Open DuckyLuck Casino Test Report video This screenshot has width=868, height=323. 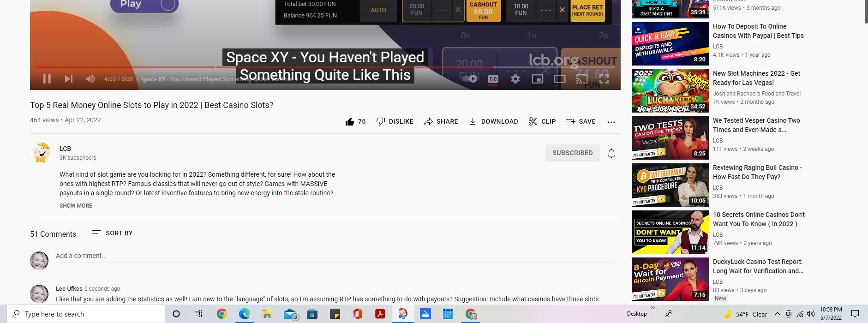pos(758,266)
